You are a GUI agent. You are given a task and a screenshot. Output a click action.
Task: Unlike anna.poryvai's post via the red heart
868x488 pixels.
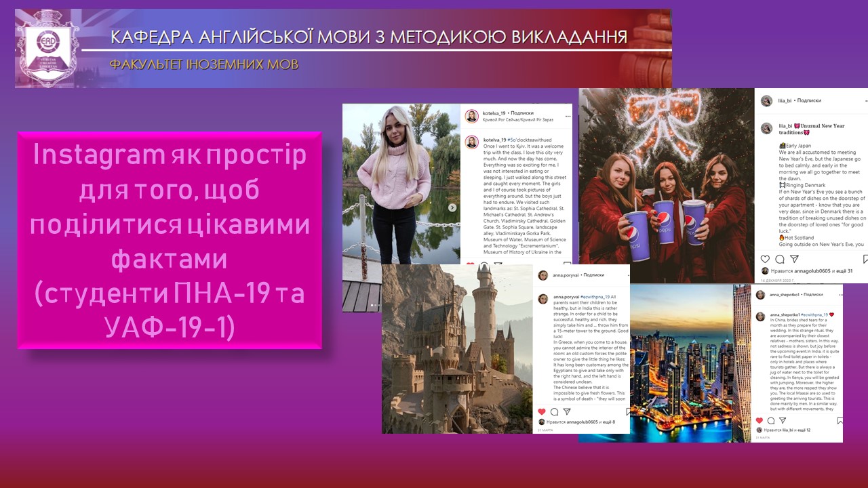click(541, 411)
